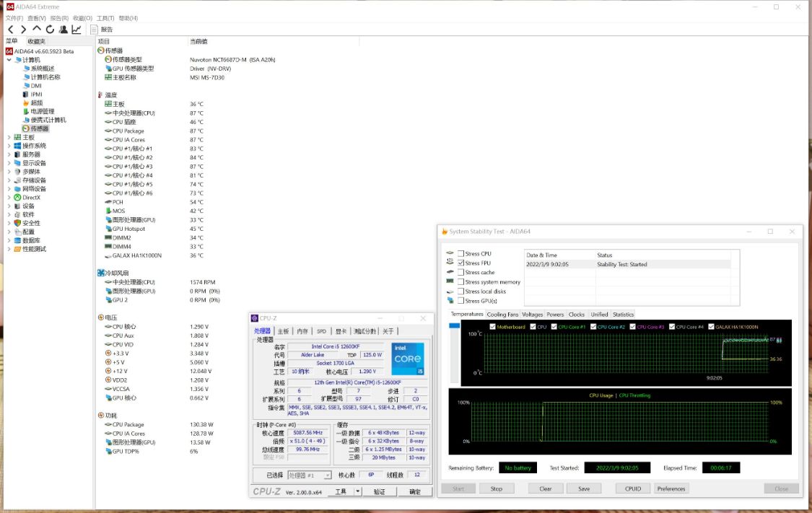Select the refresh icon on the toolbar
This screenshot has width=812, height=513.
coord(49,30)
